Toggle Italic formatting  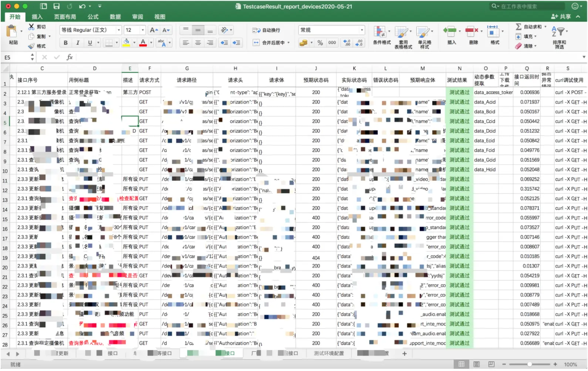[78, 43]
